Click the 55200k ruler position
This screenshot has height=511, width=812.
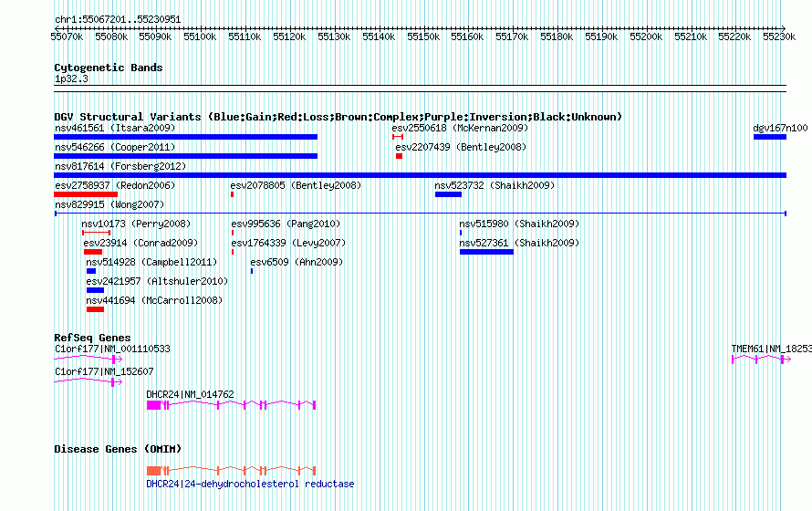point(646,36)
